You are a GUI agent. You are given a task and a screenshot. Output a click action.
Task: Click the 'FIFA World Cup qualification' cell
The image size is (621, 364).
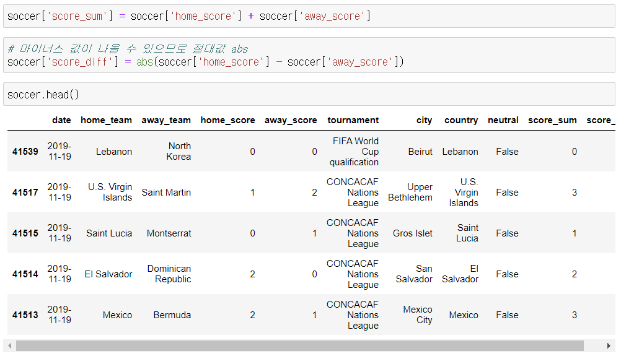click(x=354, y=152)
